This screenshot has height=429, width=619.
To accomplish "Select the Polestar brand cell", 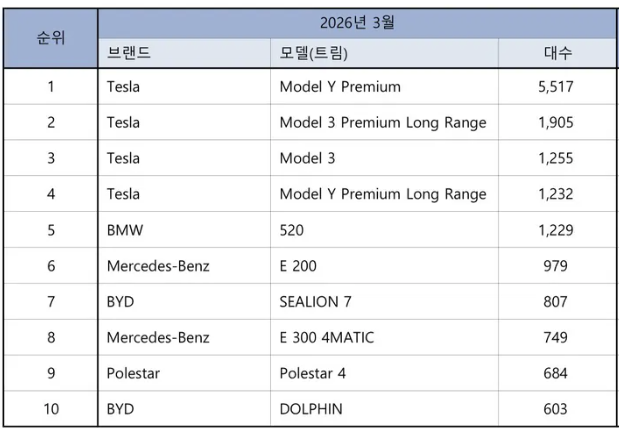I will click(x=133, y=373).
